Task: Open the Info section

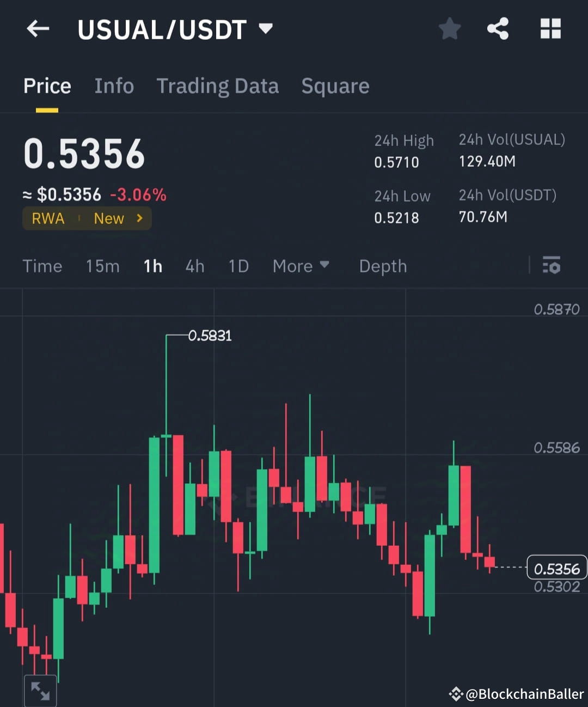Action: coord(114,86)
